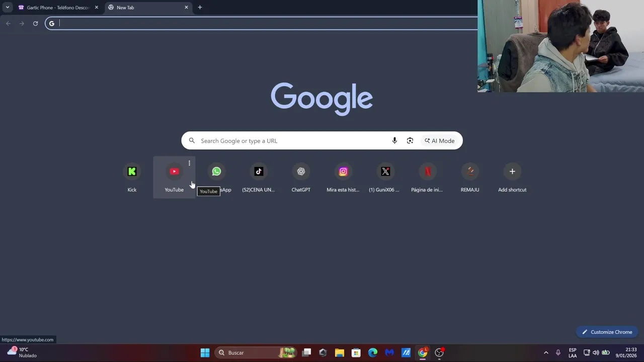Viewport: 644px width, 362px height.
Task: Open Microsoft Store from the taskbar
Action: tap(356, 352)
